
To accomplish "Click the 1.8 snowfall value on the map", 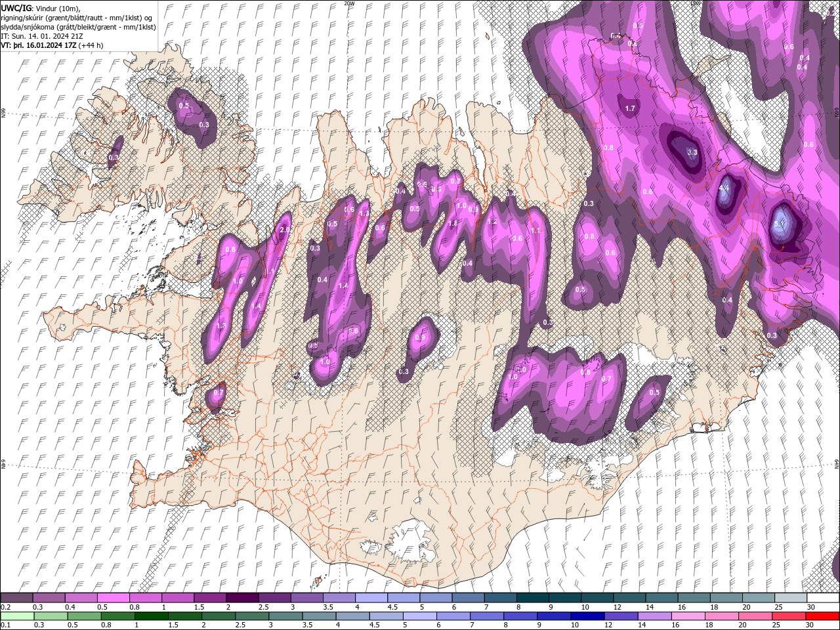I will (453, 223).
